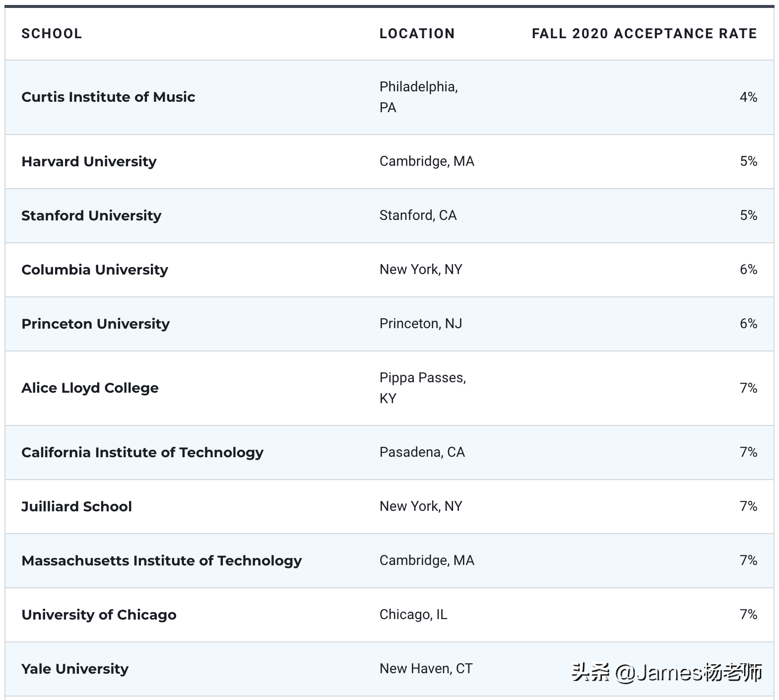Screen dimensions: 779x700
Task: Click the Philadelphia, PA location cell
Action: tap(418, 97)
